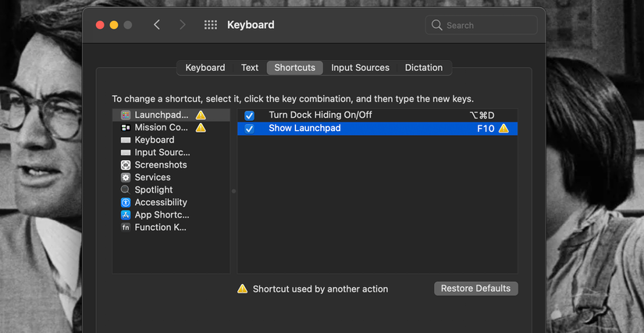The width and height of the screenshot is (644, 333).
Task: Select Function Keys in the category list
Action: click(171, 227)
